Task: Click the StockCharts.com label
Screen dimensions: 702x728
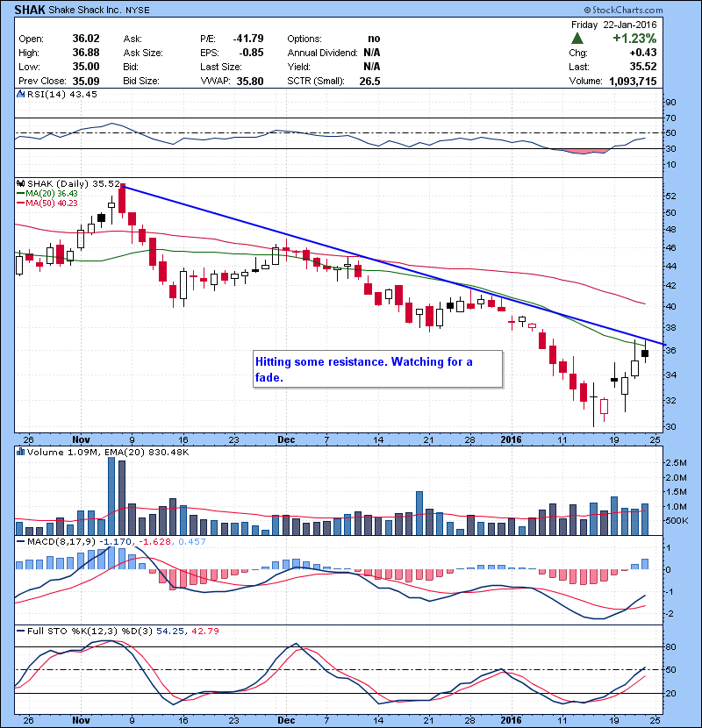Action: 624,10
